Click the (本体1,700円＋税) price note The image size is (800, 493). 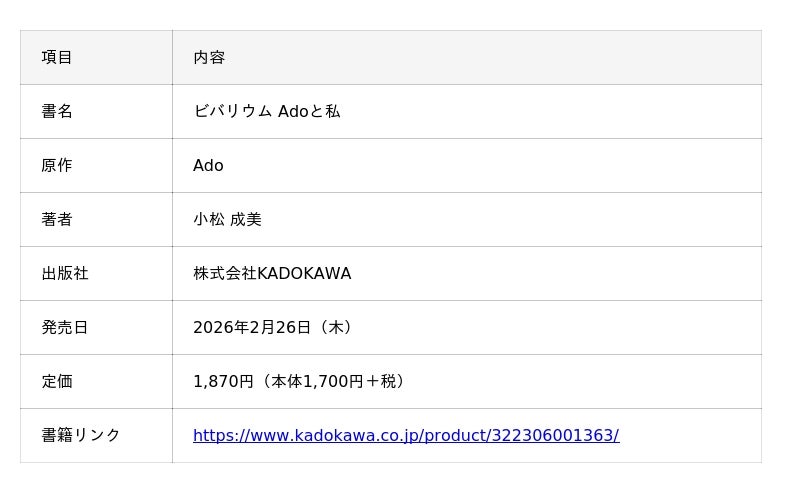point(332,382)
